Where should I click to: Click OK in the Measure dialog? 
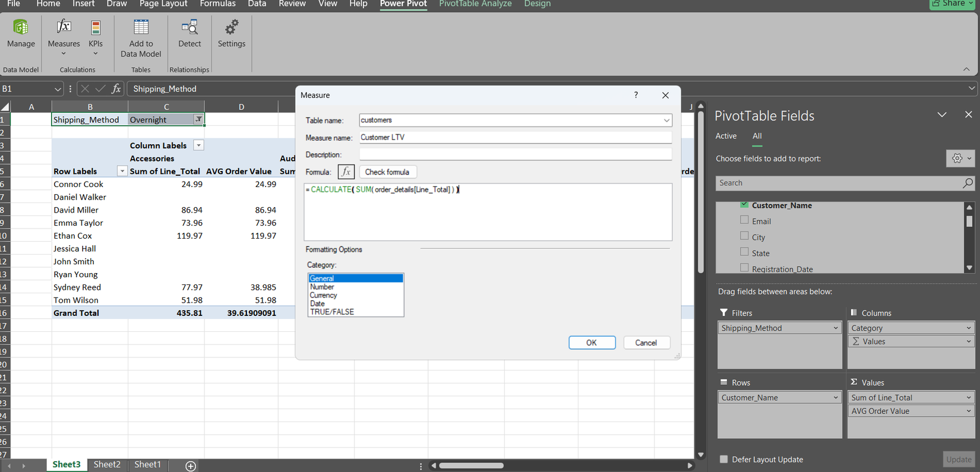(592, 343)
